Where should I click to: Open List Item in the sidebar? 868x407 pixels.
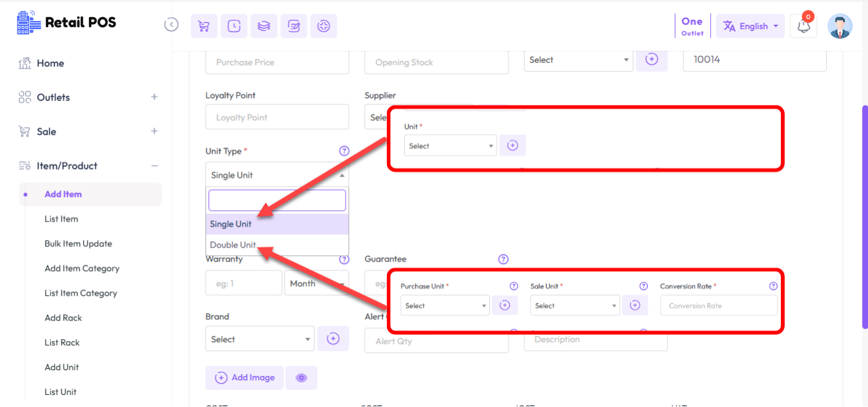point(61,219)
